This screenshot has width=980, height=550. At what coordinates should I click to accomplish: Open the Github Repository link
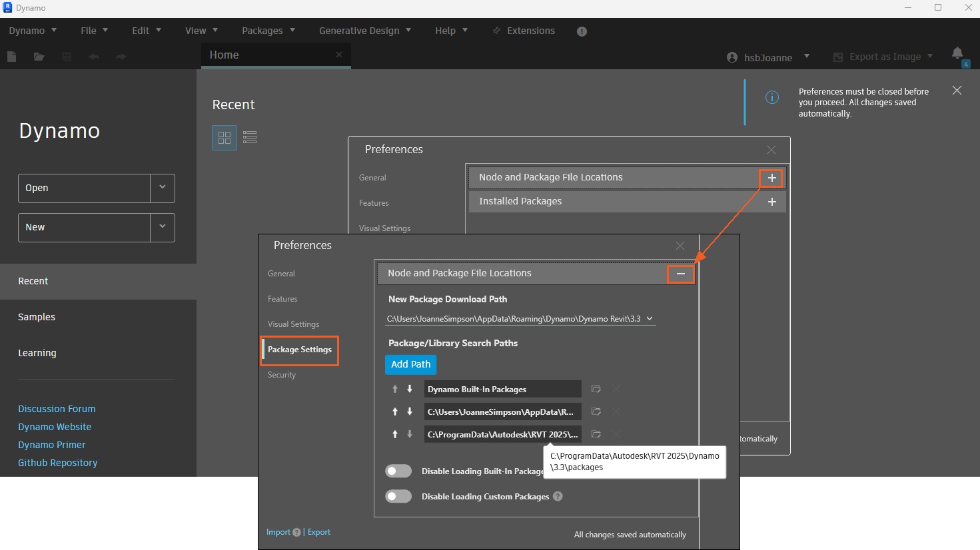point(58,463)
